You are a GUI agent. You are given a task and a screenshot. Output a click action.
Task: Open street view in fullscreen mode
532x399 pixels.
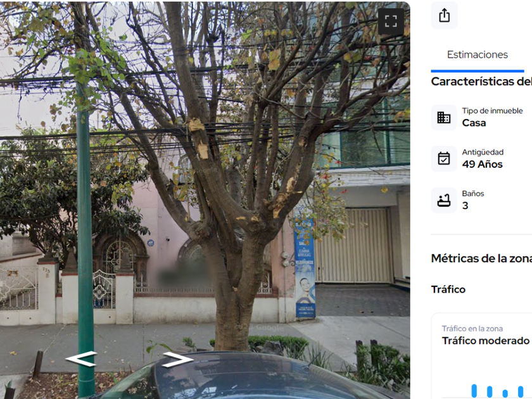391,21
